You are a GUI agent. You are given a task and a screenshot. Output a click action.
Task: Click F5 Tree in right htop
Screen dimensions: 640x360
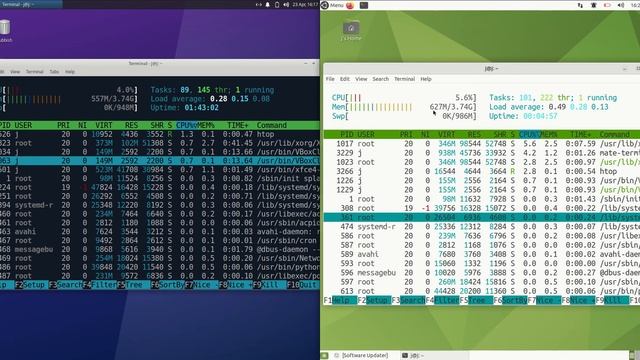(476, 300)
